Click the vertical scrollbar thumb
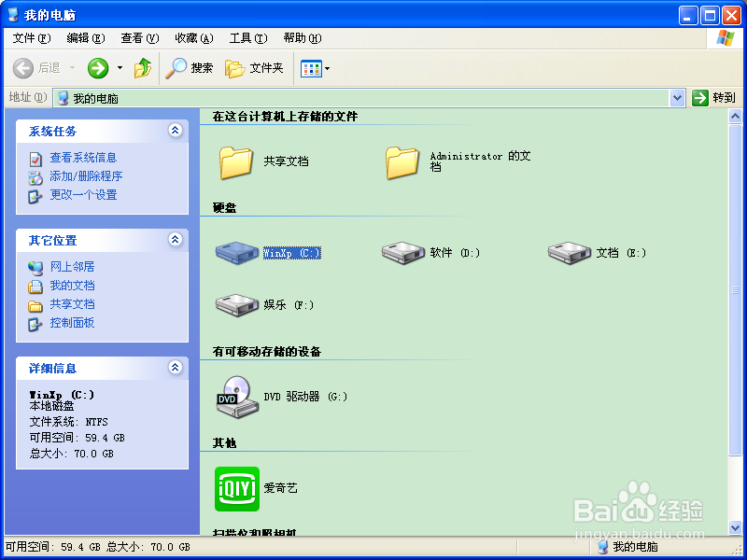The image size is (747, 560). click(735, 289)
